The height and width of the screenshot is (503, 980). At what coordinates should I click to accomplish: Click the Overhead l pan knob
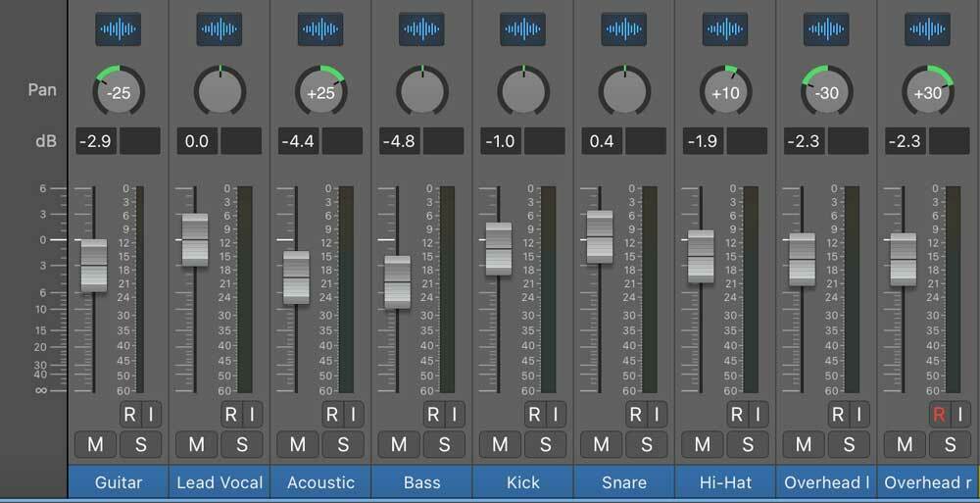(826, 92)
